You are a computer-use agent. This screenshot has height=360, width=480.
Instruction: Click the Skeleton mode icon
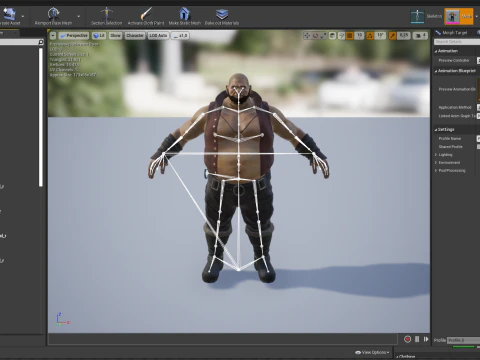click(417, 16)
